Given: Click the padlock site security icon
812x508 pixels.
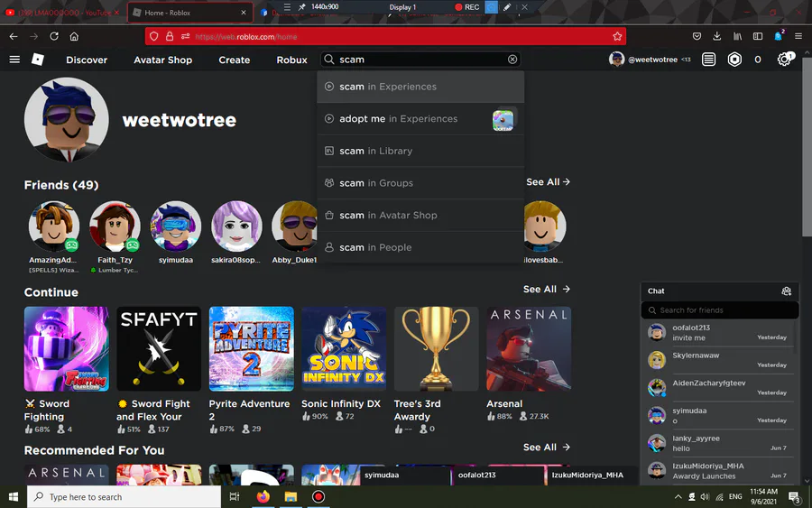Looking at the screenshot, I should point(170,36).
